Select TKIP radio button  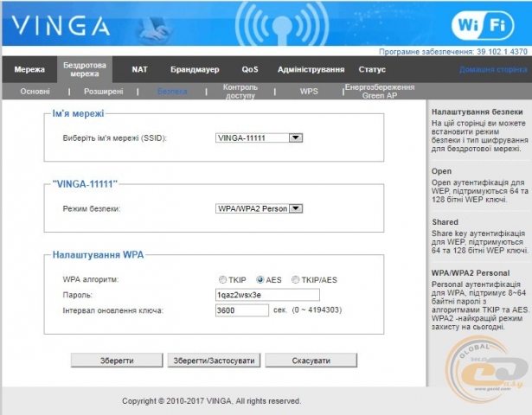(222, 280)
